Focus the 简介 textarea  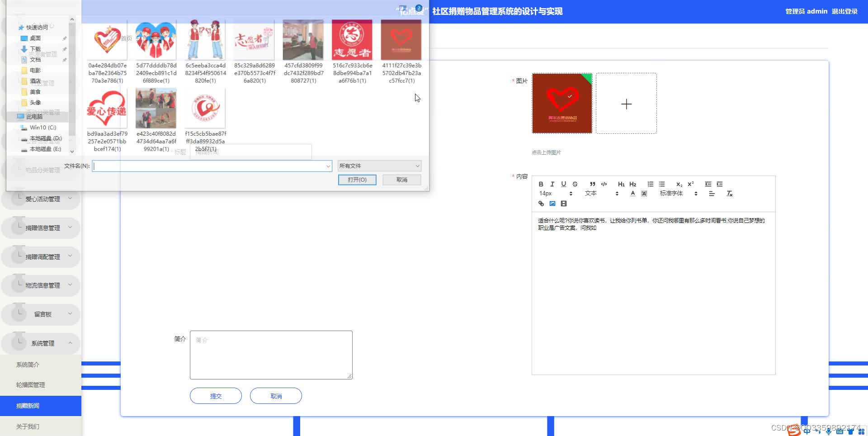271,355
